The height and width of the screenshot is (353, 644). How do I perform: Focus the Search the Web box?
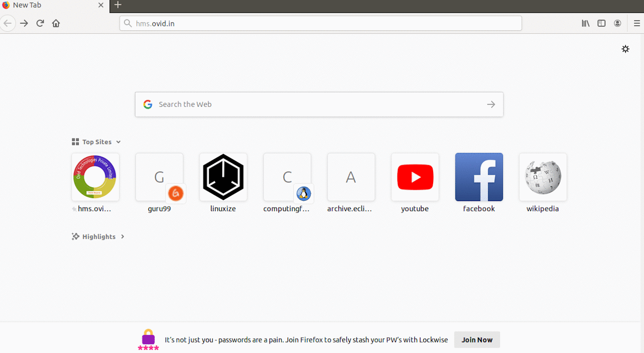coord(319,104)
